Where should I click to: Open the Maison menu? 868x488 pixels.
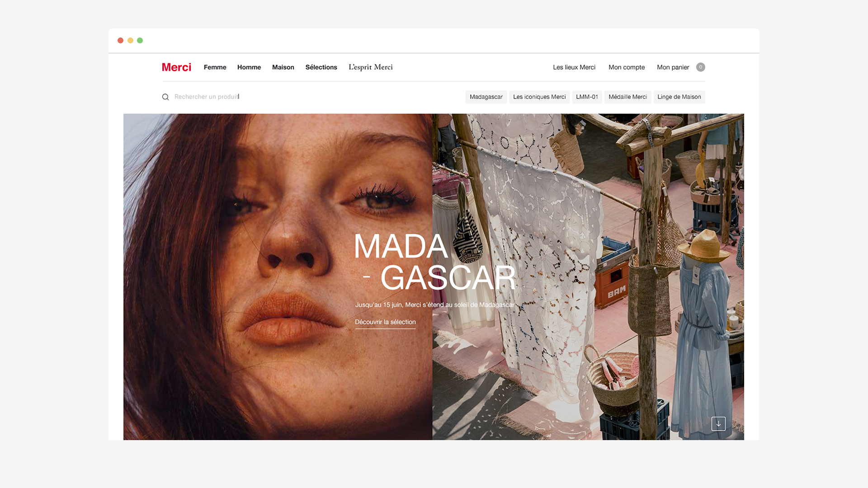pyautogui.click(x=283, y=67)
